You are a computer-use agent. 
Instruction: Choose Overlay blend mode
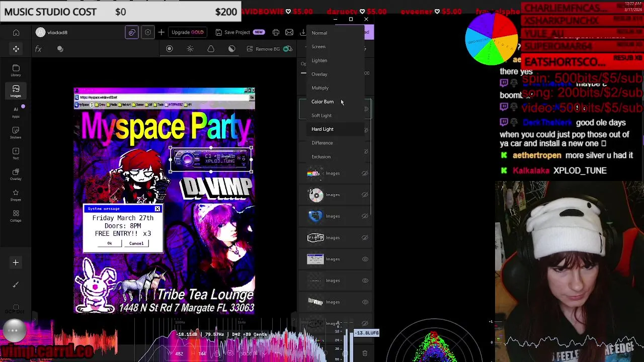click(335, 74)
